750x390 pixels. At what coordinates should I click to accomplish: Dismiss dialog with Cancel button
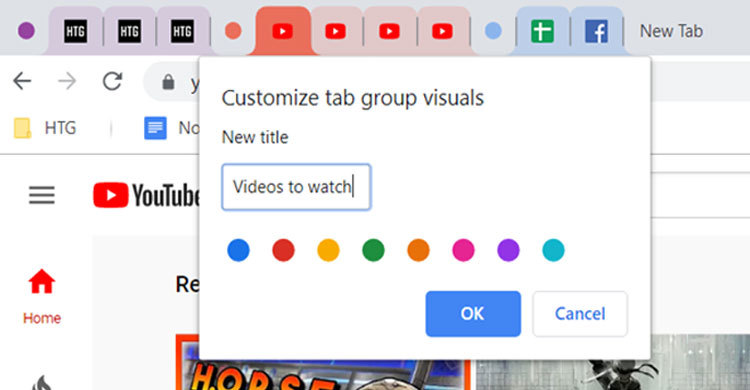(580, 313)
